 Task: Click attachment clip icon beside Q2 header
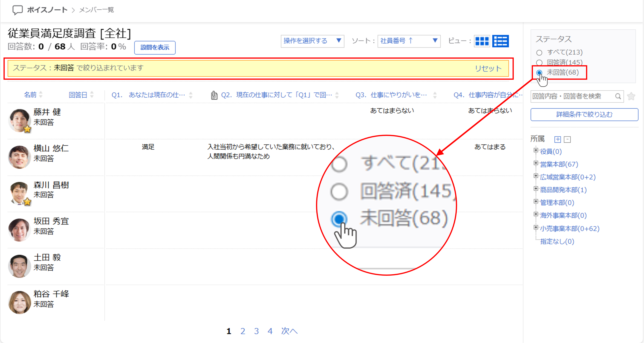(x=214, y=95)
